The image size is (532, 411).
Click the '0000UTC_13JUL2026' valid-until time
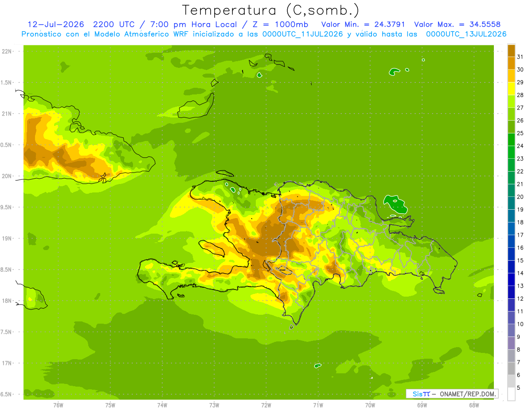tap(466, 34)
